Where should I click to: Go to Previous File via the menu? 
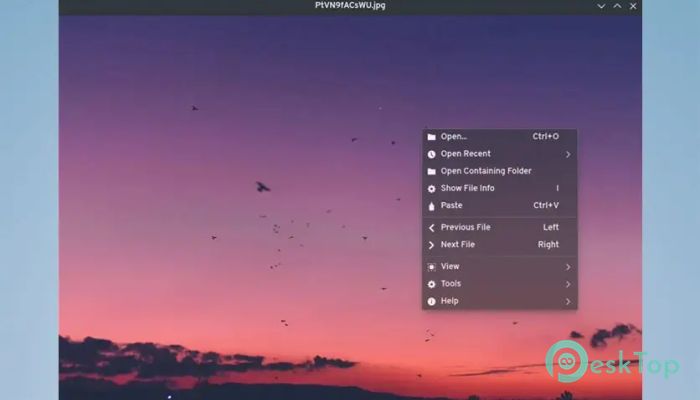pyautogui.click(x=500, y=227)
